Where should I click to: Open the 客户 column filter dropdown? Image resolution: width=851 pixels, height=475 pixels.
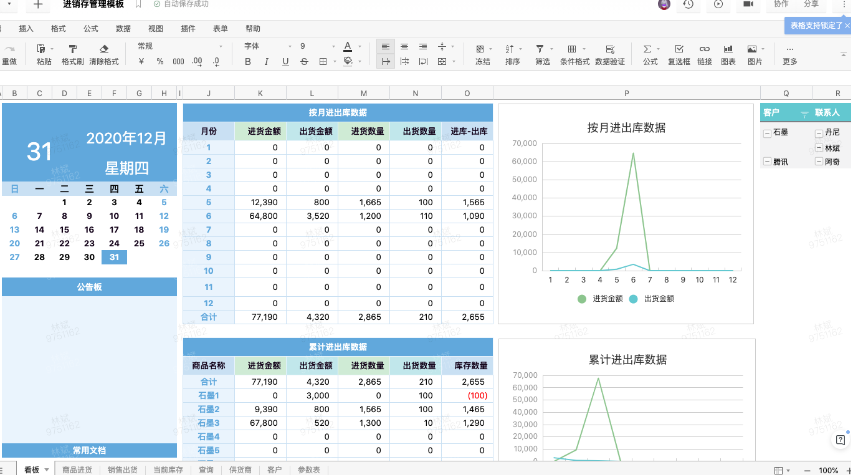[x=804, y=113]
